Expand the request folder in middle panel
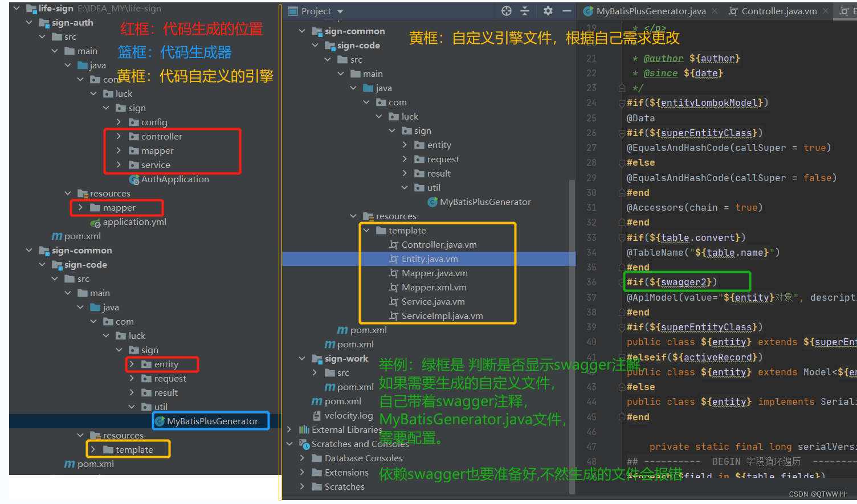 (x=405, y=159)
